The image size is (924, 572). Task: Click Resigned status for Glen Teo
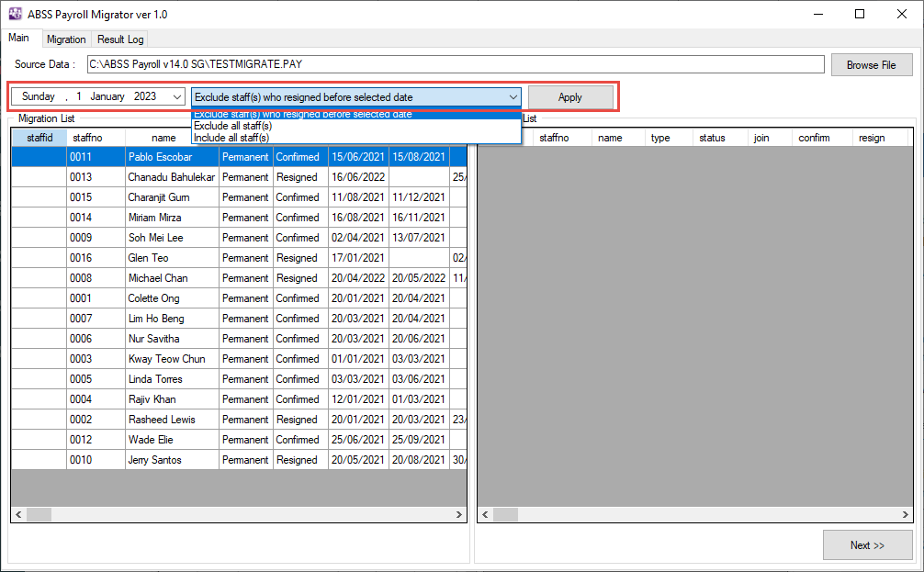pos(300,258)
